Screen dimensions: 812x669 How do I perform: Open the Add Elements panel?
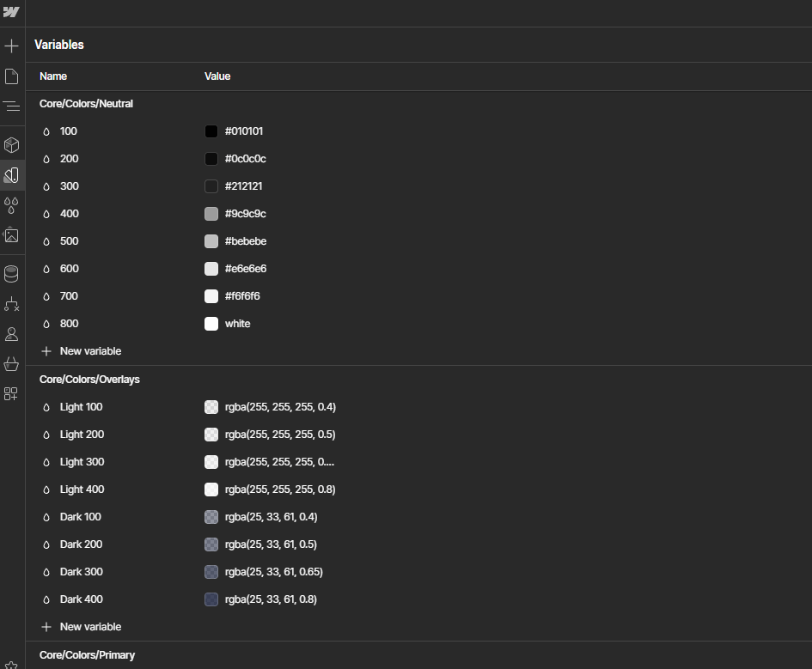[x=12, y=46]
